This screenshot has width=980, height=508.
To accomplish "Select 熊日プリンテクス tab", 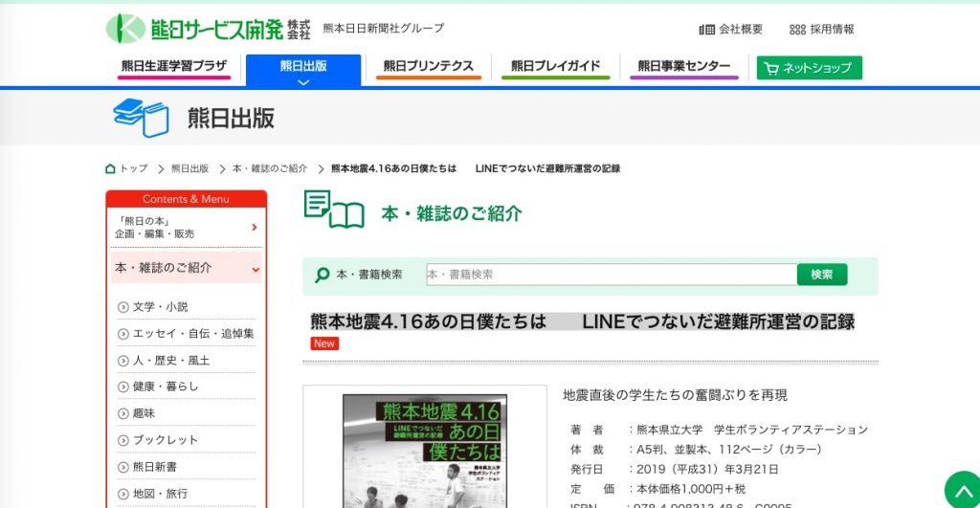I will pyautogui.click(x=429, y=68).
